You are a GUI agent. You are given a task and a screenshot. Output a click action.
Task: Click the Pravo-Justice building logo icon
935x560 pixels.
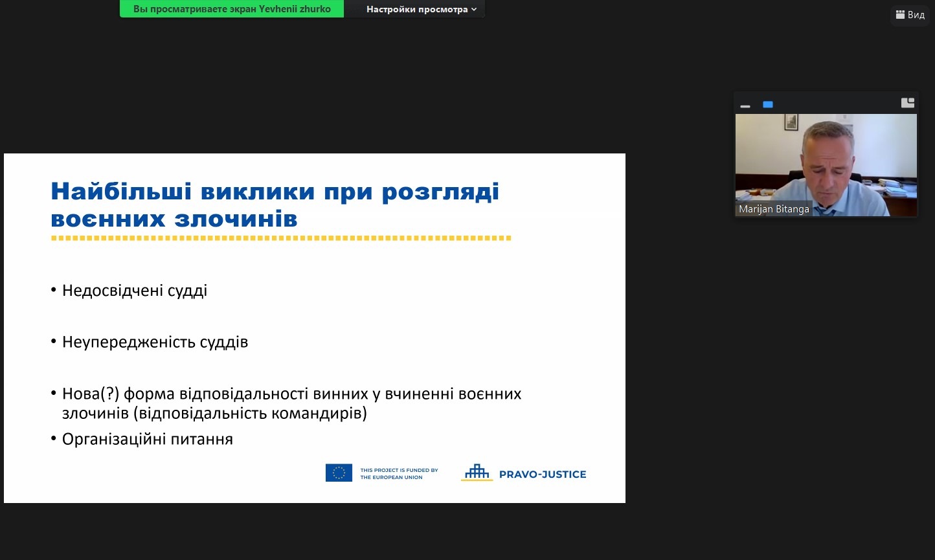[477, 473]
